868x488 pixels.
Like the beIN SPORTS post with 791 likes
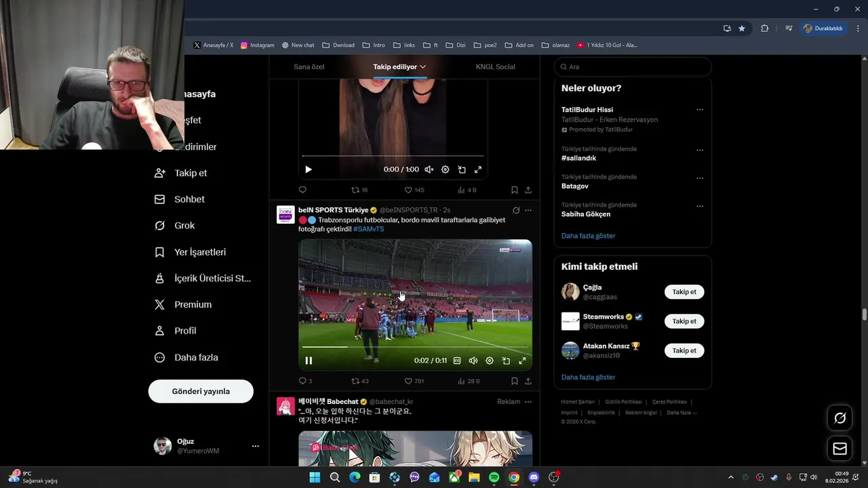[x=414, y=381]
